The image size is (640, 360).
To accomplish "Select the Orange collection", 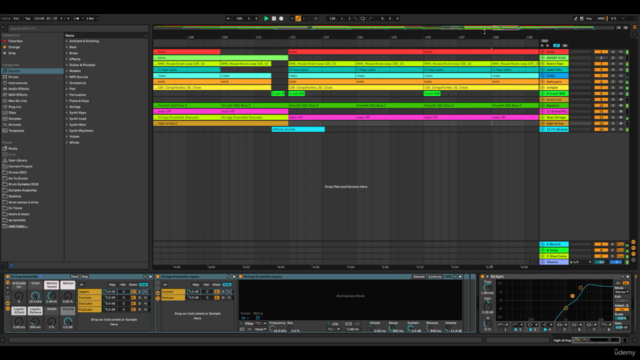I will coord(14,47).
